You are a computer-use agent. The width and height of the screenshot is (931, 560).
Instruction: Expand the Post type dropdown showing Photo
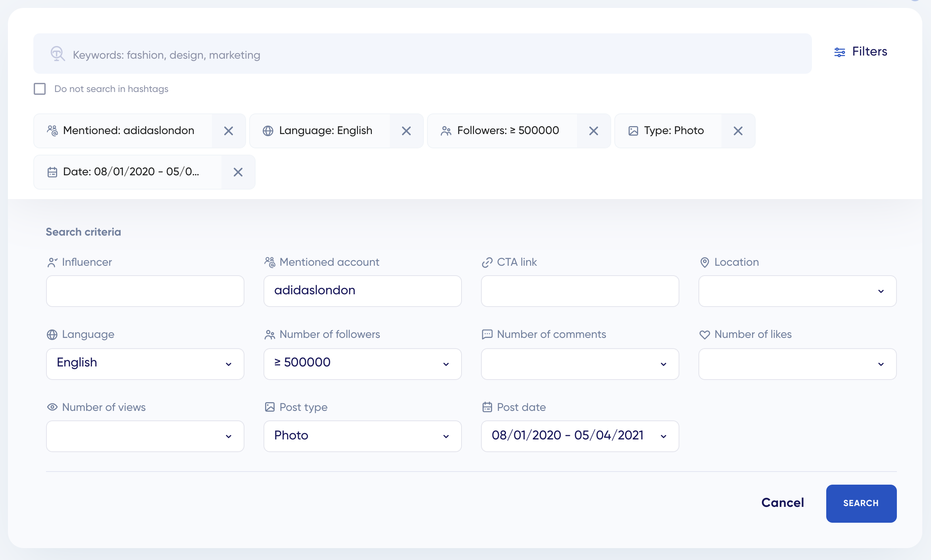(362, 436)
